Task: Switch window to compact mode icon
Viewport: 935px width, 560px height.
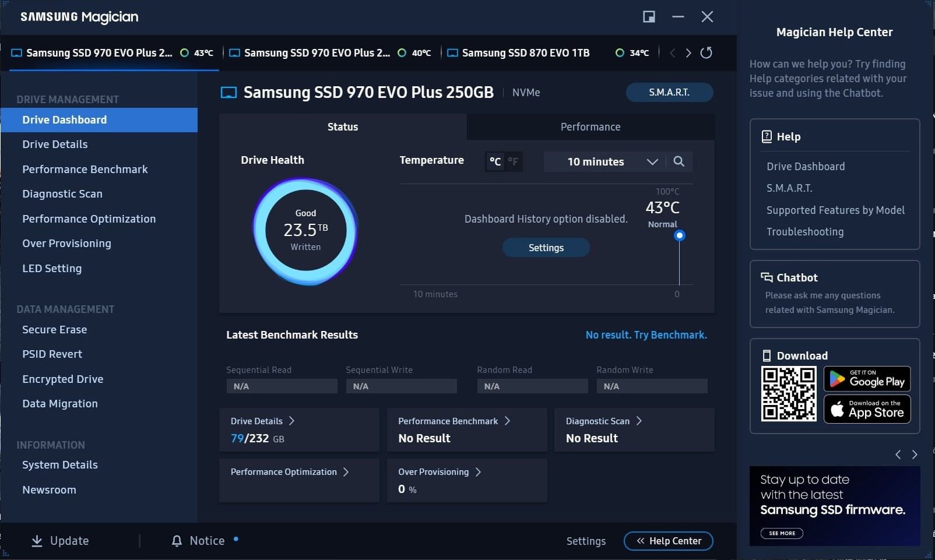Action: (x=649, y=17)
